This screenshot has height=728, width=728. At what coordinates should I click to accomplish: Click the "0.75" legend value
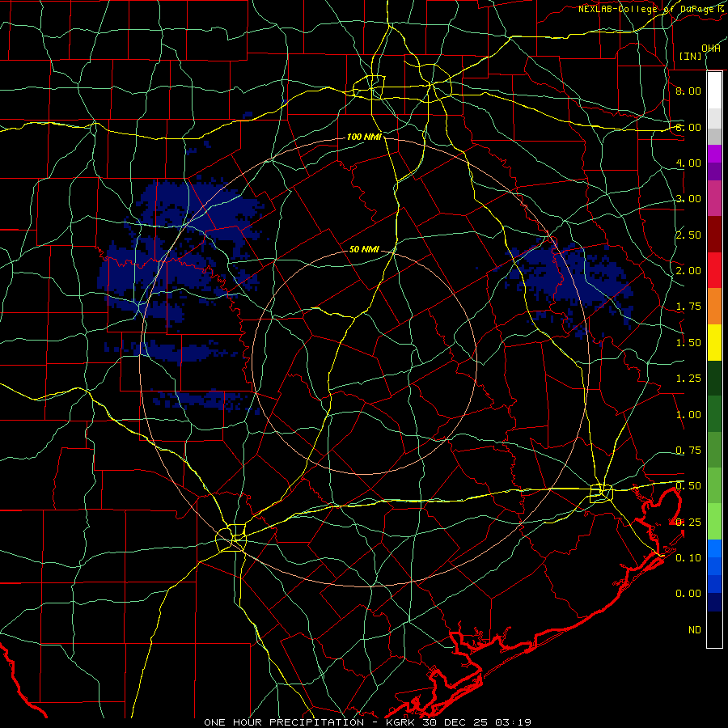point(688,451)
